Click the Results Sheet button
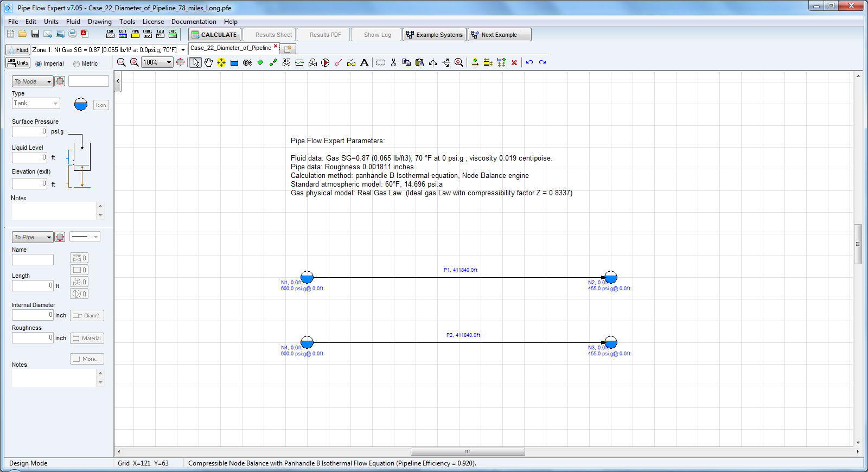868x472 pixels. pos(269,35)
